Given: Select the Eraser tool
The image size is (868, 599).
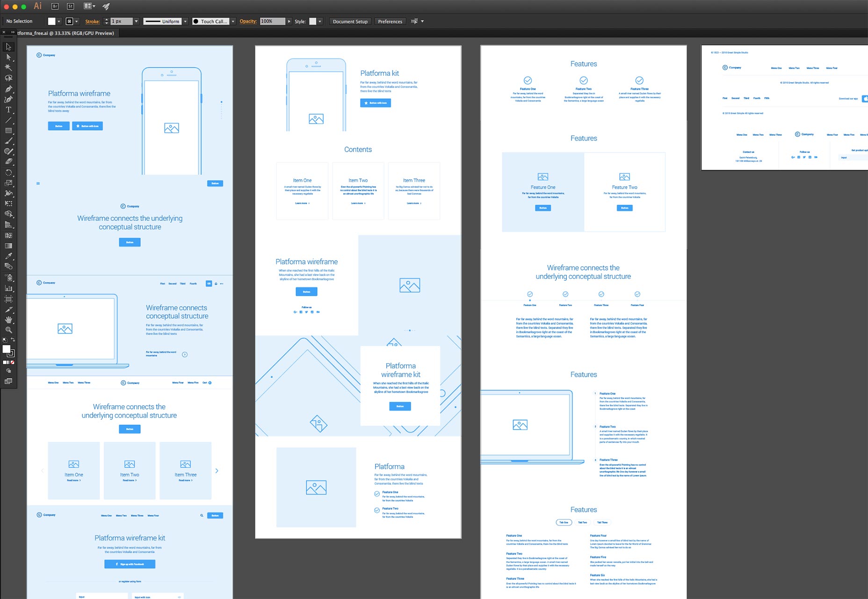Looking at the screenshot, I should click(x=8, y=160).
